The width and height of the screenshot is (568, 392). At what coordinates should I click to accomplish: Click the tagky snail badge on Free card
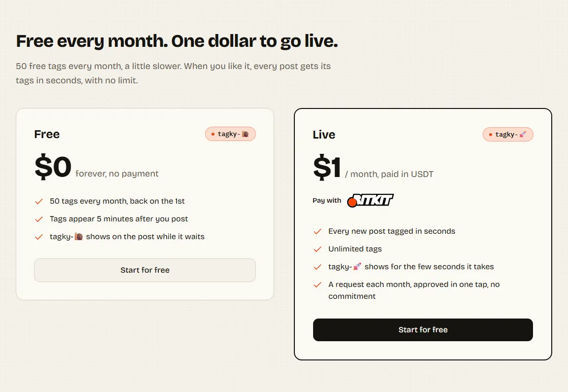pos(230,134)
